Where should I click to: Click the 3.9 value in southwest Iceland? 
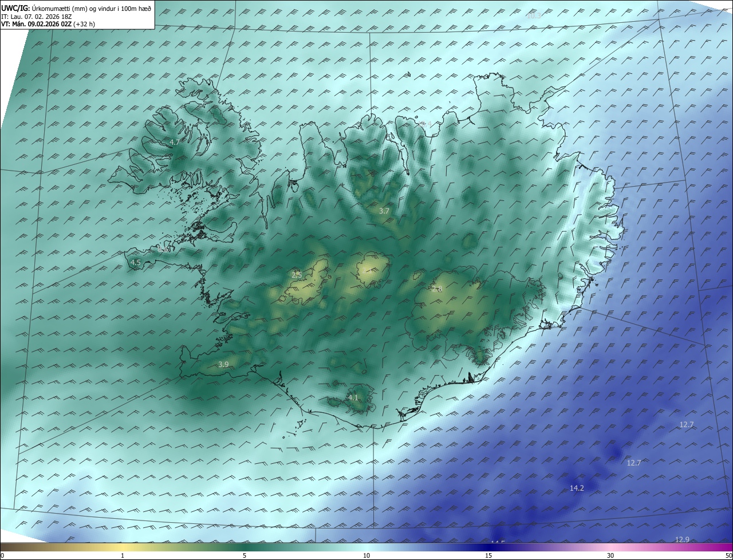[223, 364]
